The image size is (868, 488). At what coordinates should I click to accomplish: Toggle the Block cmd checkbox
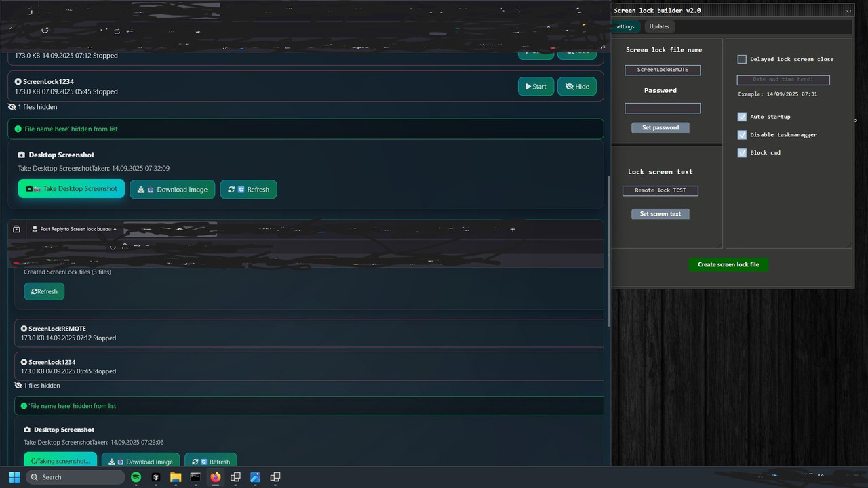742,153
